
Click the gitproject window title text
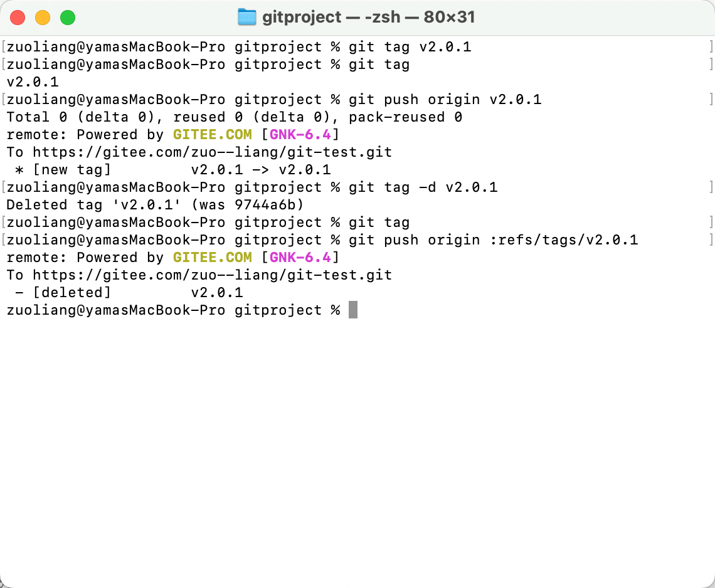coord(368,18)
